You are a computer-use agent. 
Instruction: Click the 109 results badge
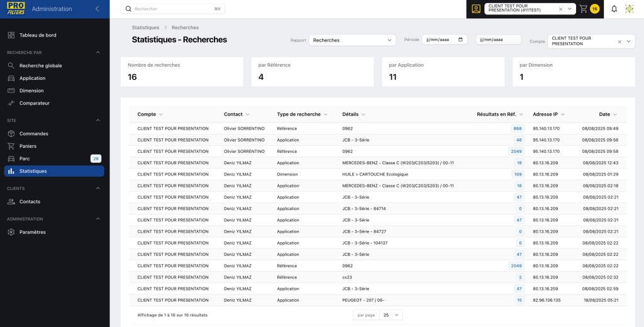click(518, 174)
